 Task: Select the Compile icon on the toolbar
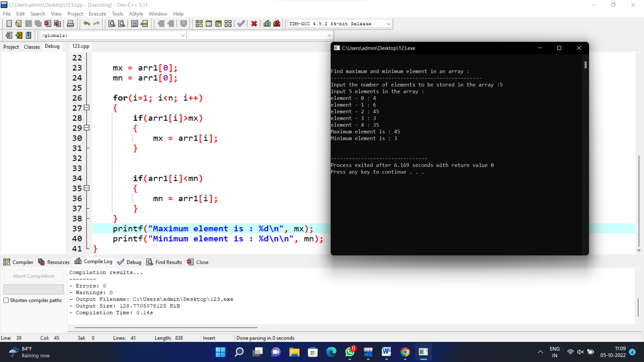pyautogui.click(x=199, y=23)
